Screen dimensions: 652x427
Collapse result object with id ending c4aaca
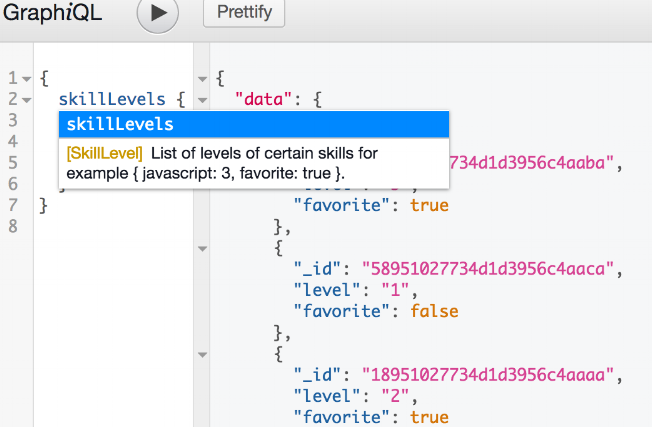point(203,248)
